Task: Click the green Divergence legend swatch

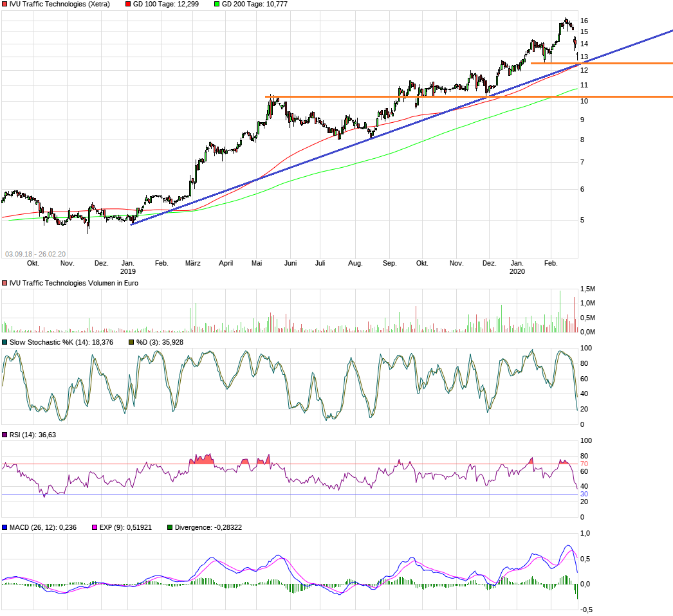Action: coord(170,527)
